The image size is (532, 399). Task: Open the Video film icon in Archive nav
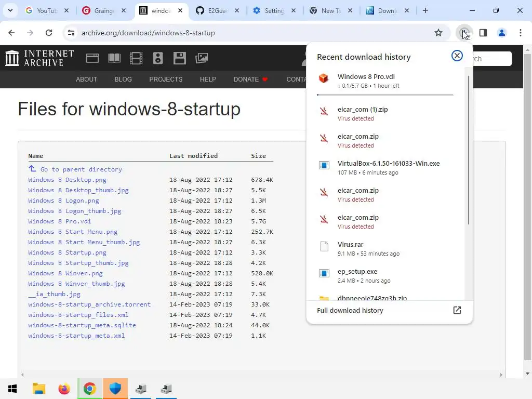point(136,58)
